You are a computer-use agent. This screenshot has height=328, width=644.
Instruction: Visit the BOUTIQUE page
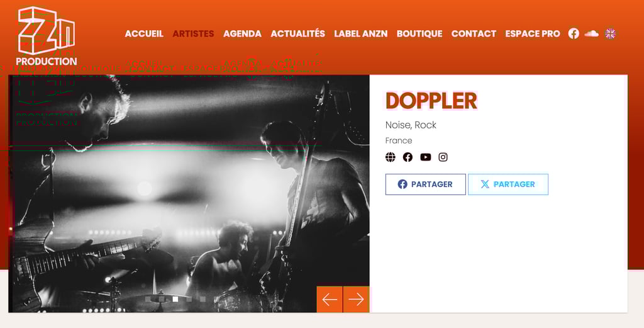click(x=419, y=34)
